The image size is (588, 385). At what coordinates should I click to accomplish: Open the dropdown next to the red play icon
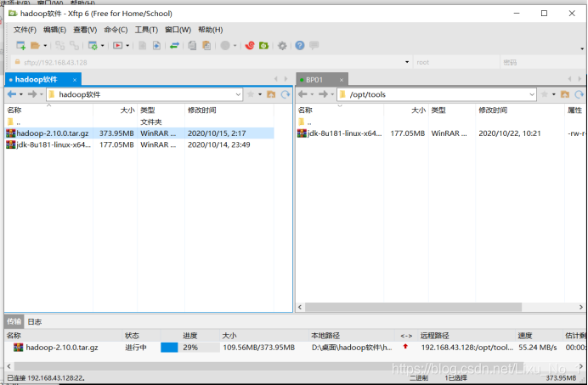pyautogui.click(x=127, y=46)
